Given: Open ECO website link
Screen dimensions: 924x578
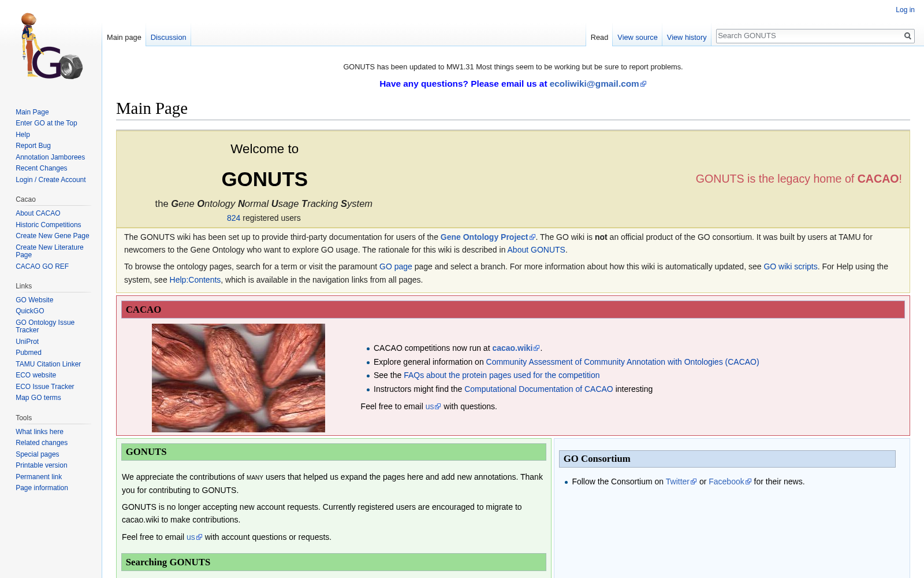Looking at the screenshot, I should [36, 375].
